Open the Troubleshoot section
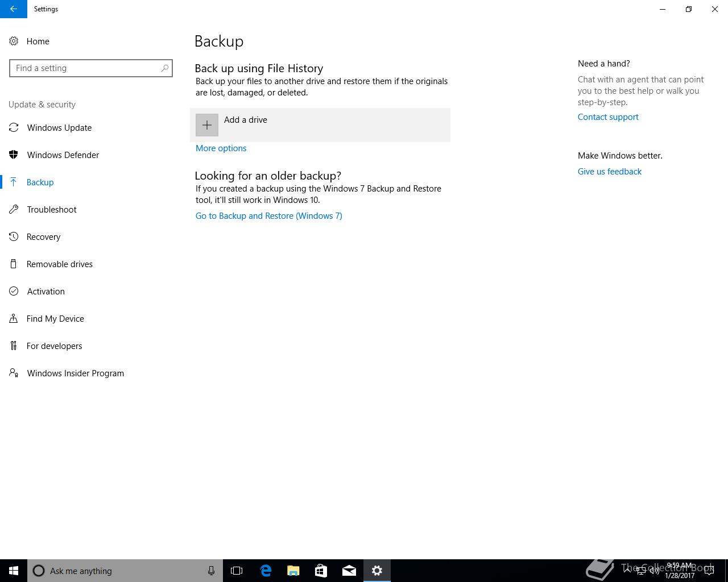This screenshot has width=728, height=582. [52, 210]
